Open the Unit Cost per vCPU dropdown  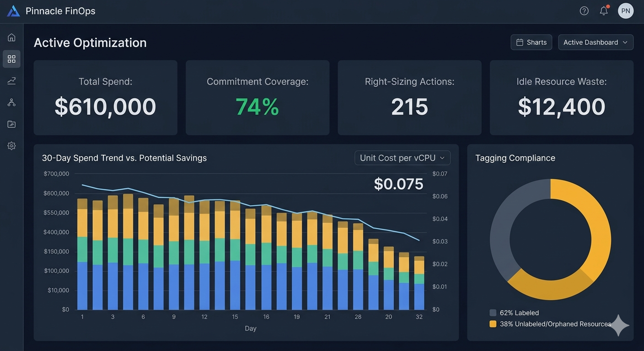[x=402, y=158]
